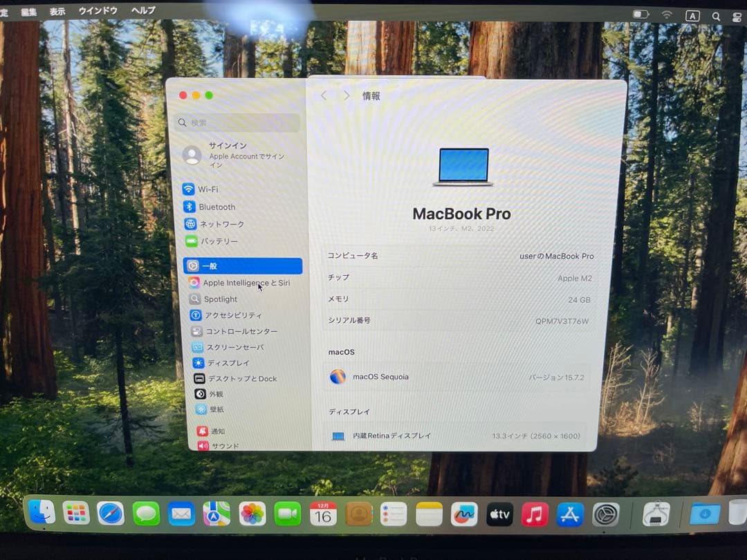The width and height of the screenshot is (747, 560).
Task: Click the back navigation chevron in 情報 pane
Action: pos(324,95)
